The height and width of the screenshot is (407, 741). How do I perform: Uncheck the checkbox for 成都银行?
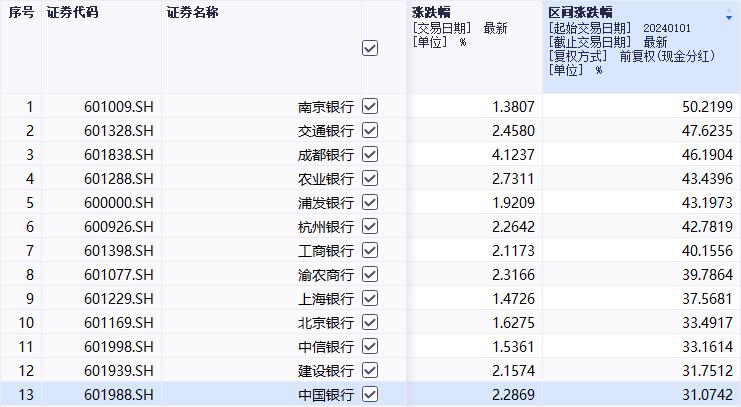[x=370, y=154]
